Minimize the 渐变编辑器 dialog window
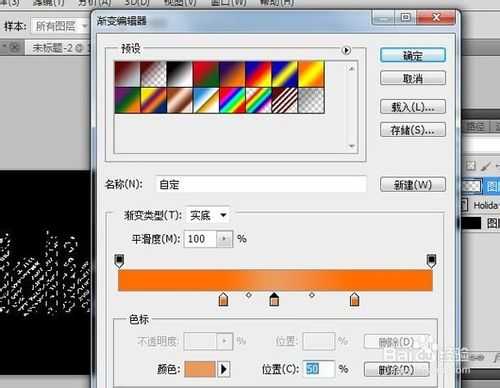 (x=383, y=17)
